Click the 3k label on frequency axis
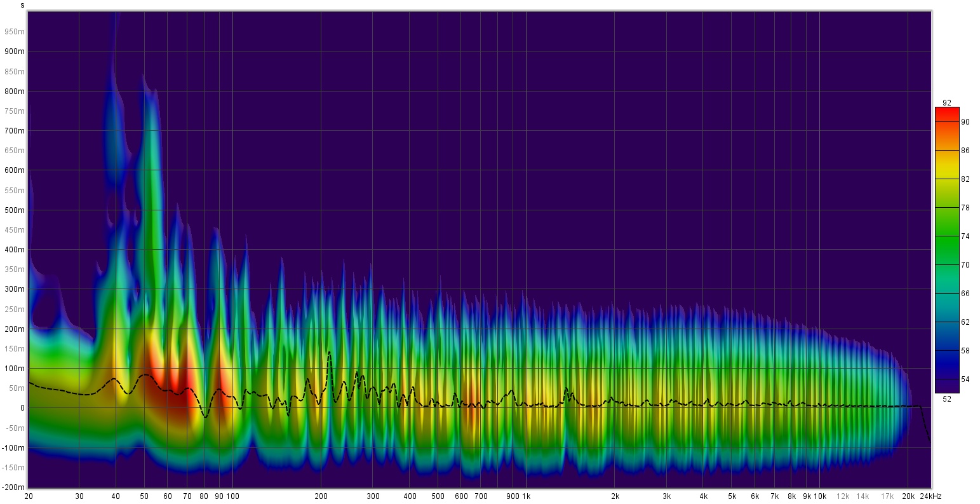 pyautogui.click(x=666, y=496)
